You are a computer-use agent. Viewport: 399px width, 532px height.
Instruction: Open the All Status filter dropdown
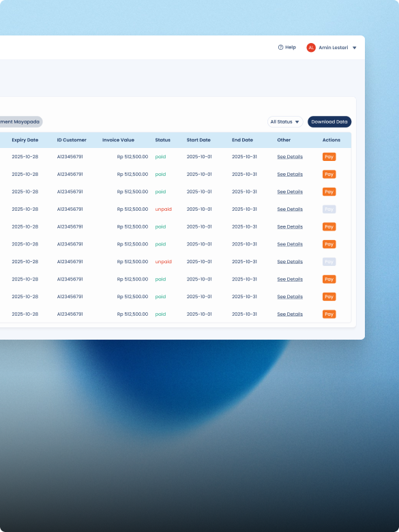(285, 122)
